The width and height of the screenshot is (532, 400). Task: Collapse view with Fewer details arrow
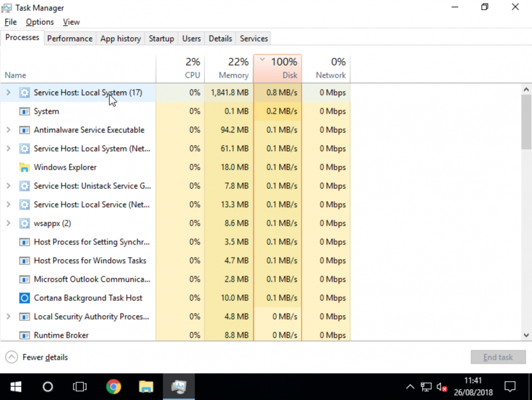click(12, 357)
